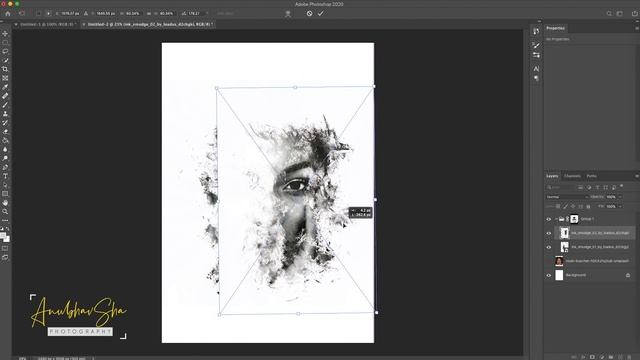Viewport: 640px width, 360px height.
Task: Open the Character panel A icon
Action: point(536,69)
